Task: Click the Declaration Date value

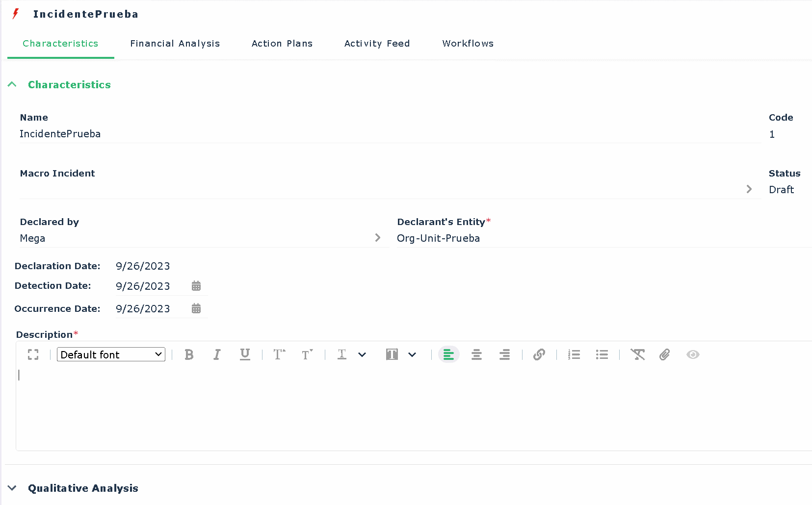Action: point(143,266)
